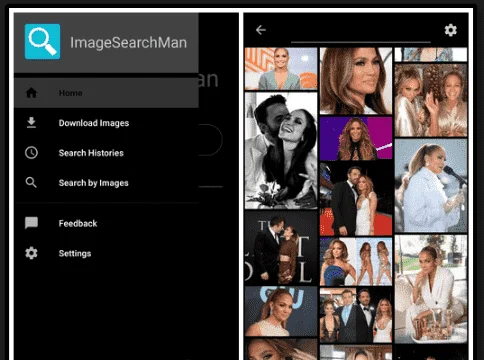Click the Search Histories clock icon
Image resolution: width=484 pixels, height=360 pixels.
pyautogui.click(x=31, y=153)
